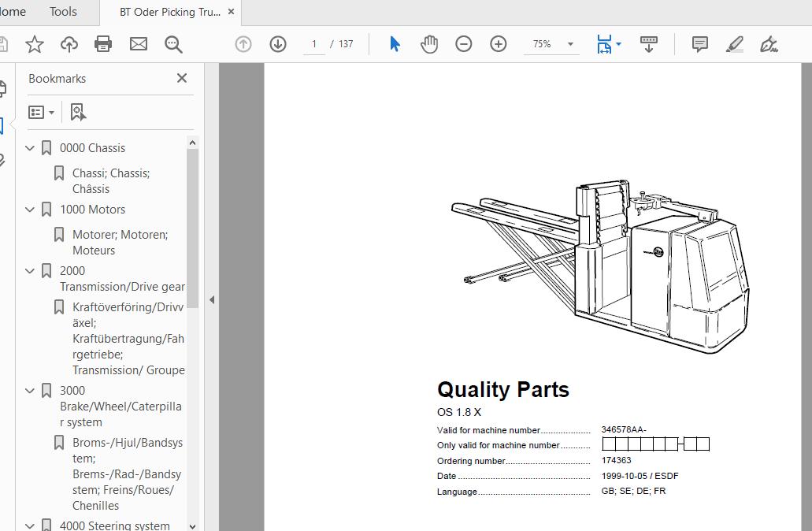The height and width of the screenshot is (531, 812).
Task: Open the zoom level dropdown
Action: 571,45
